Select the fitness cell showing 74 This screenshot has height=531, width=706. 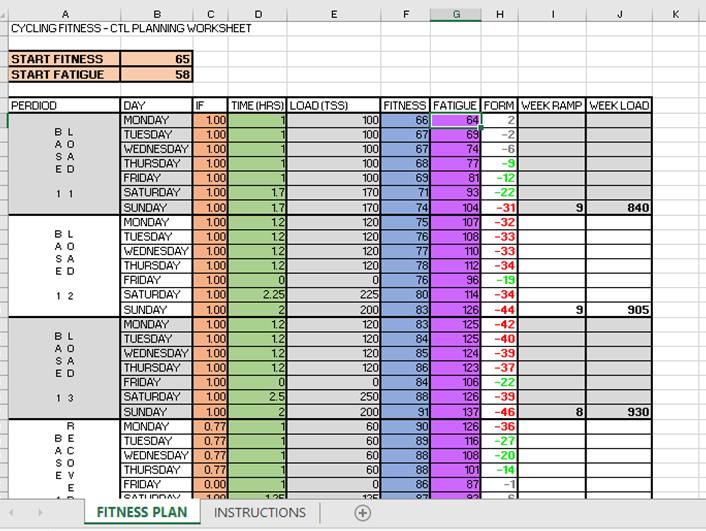(x=405, y=208)
